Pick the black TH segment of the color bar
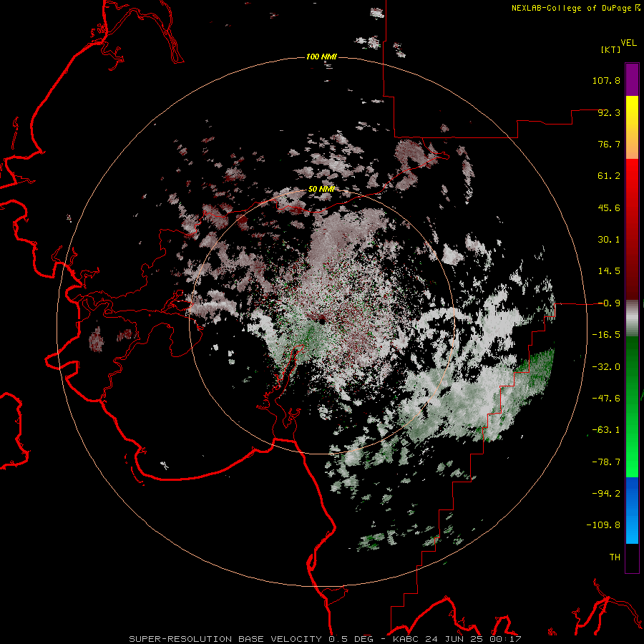644x644 pixels. pyautogui.click(x=632, y=557)
